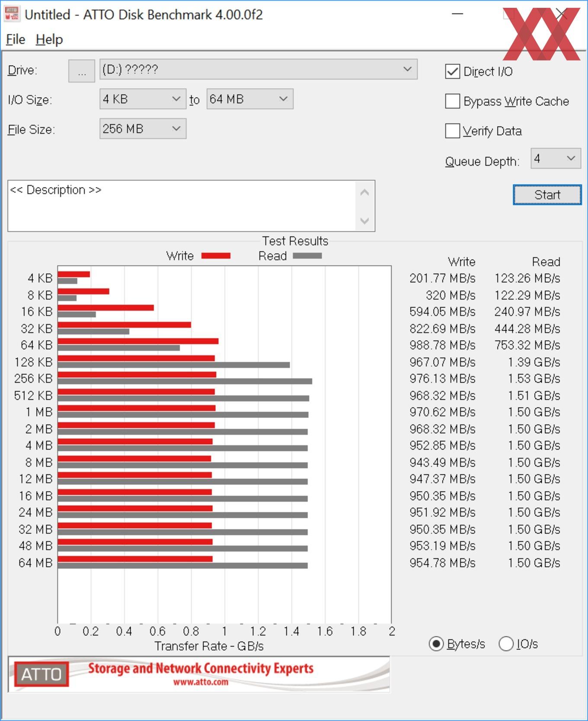Uncheck the Direct I/O checkbox
Image resolution: width=588 pixels, height=721 pixels.
[x=452, y=71]
